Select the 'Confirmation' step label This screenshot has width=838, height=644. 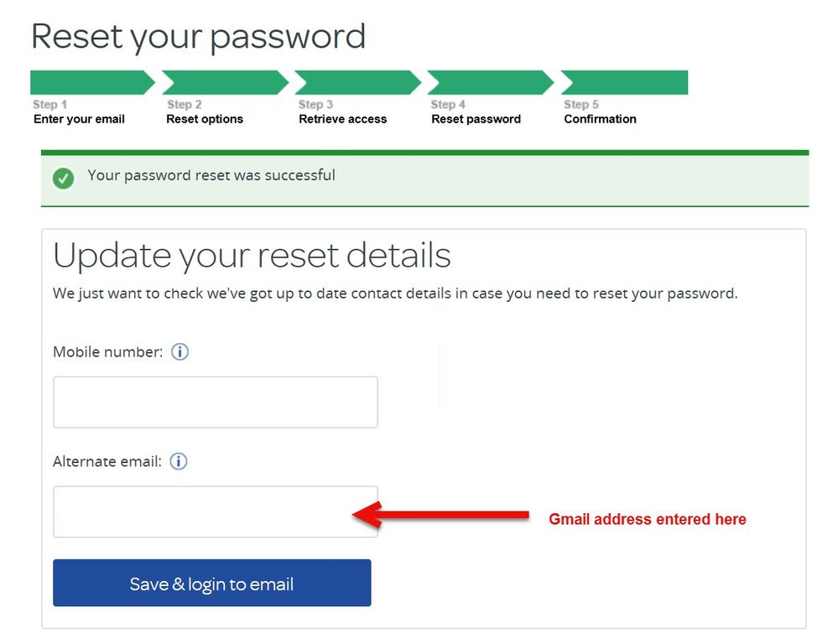(600, 119)
